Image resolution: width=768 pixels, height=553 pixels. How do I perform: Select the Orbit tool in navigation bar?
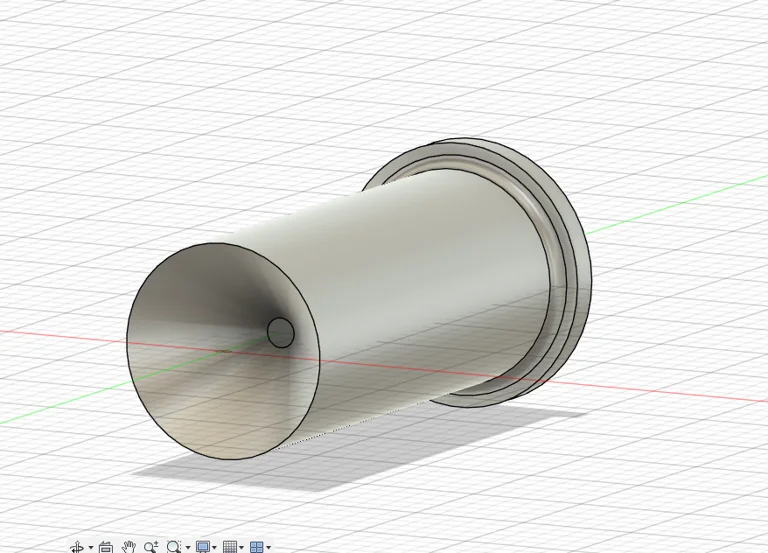pyautogui.click(x=77, y=547)
